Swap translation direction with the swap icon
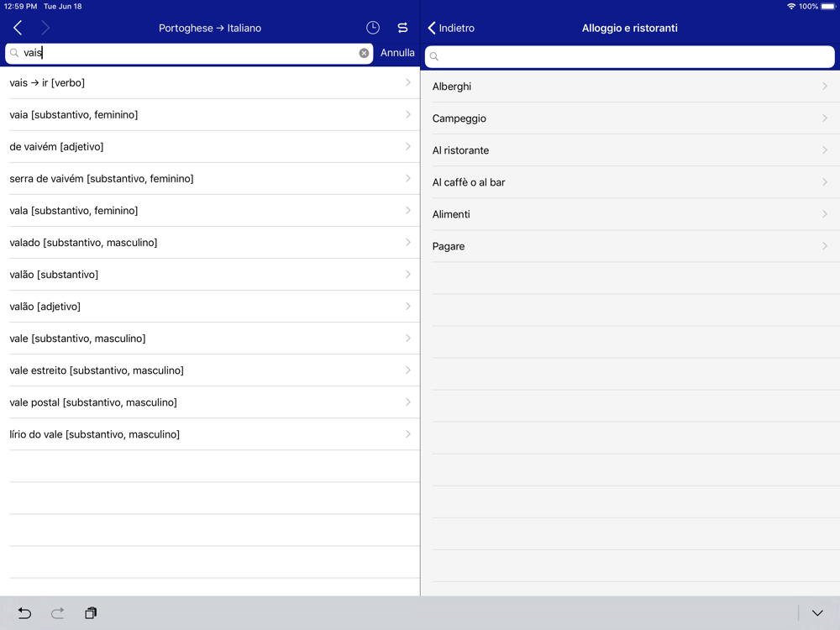Screen dimensions: 840x630 point(403,28)
